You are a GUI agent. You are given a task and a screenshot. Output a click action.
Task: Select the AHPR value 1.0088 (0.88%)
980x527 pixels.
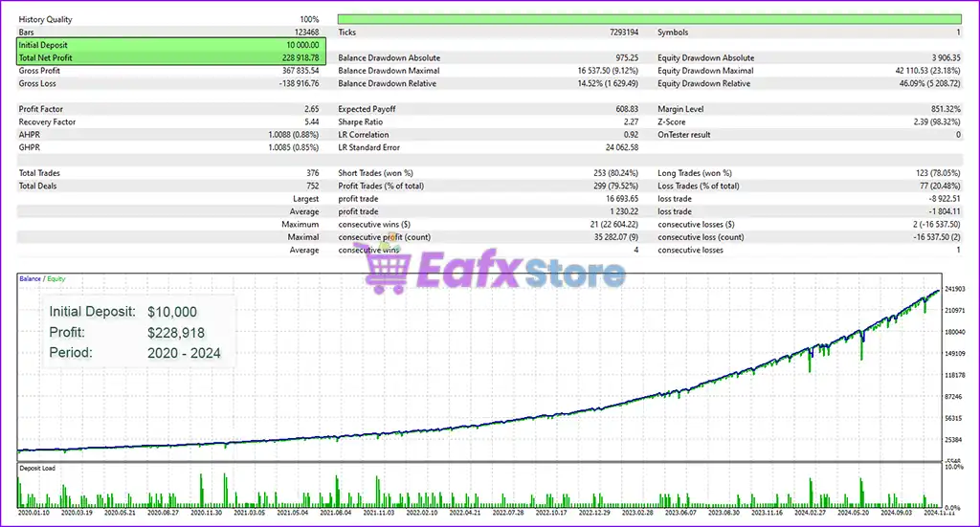(294, 134)
